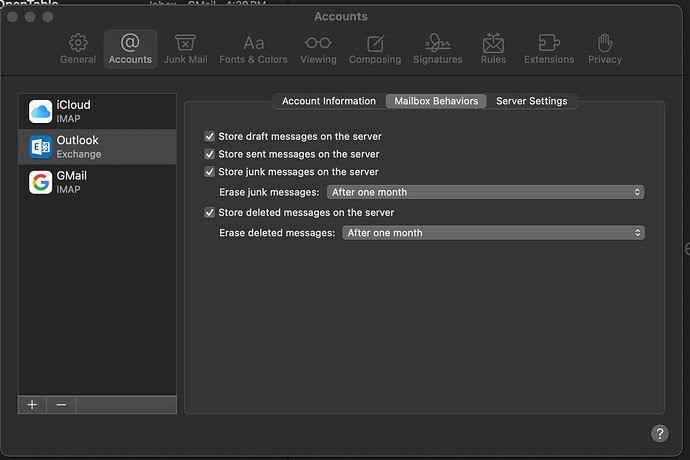Toggle Store draft messages on the server
Image resolution: width=690 pixels, height=460 pixels.
point(209,136)
